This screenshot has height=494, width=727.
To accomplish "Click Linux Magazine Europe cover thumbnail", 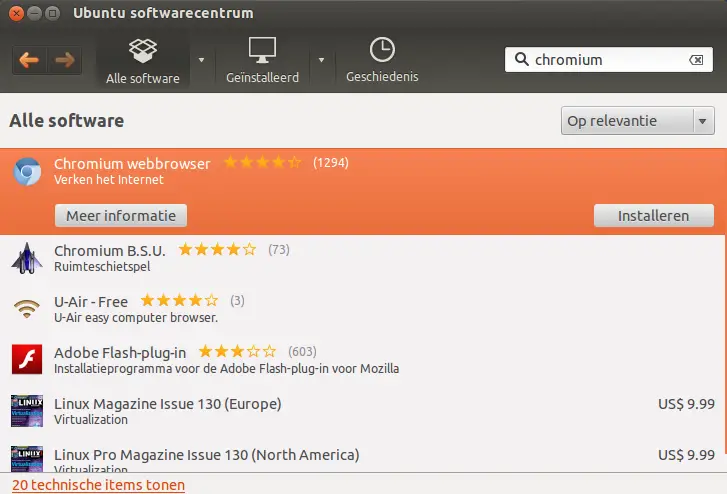I will click(x=27, y=411).
